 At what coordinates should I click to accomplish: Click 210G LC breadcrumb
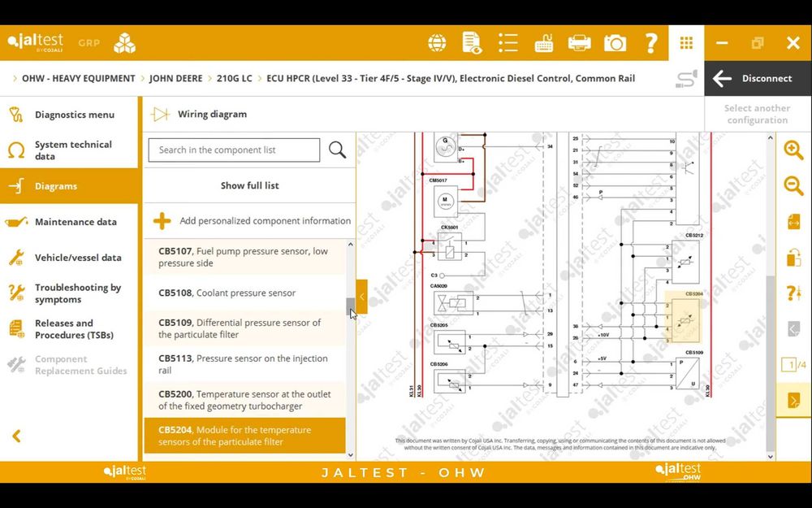point(234,79)
